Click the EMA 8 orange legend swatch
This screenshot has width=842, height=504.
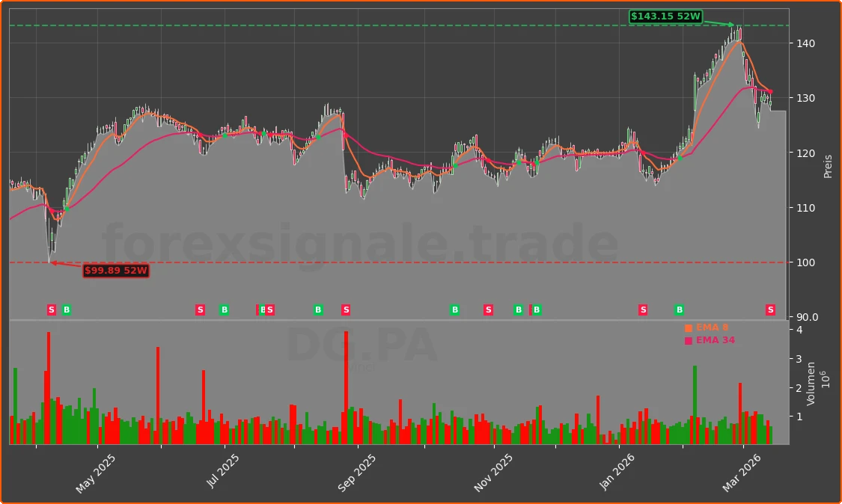(x=688, y=327)
